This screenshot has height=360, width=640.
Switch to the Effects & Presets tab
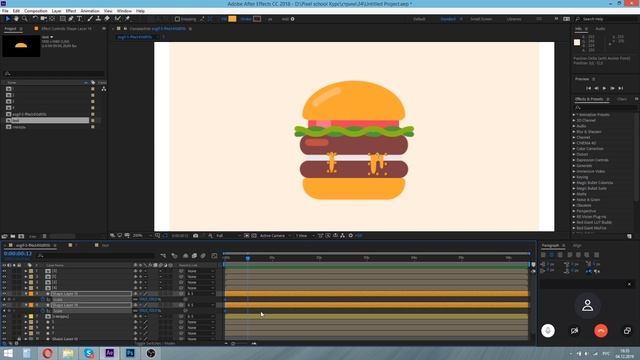point(589,99)
